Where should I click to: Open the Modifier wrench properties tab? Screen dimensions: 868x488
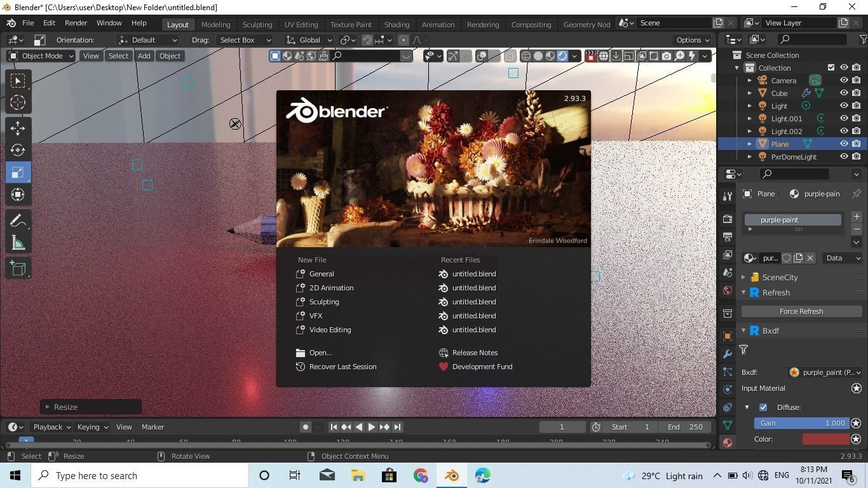pyautogui.click(x=728, y=353)
